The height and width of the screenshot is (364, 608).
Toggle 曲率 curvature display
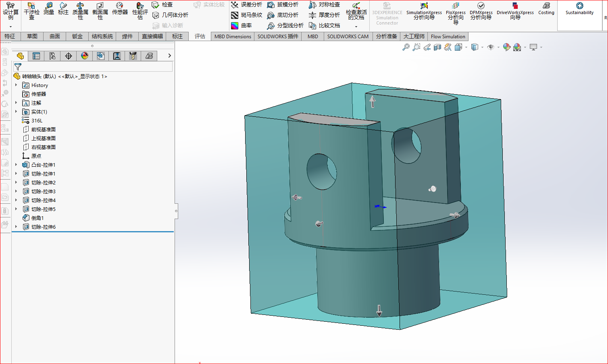242,25
